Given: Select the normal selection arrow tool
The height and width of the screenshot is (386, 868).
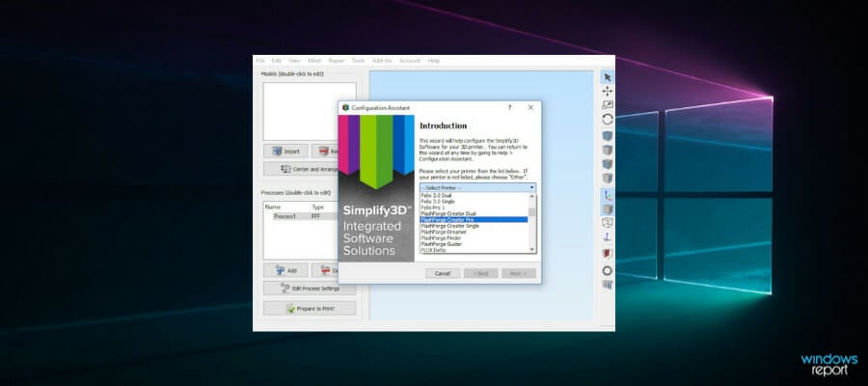Looking at the screenshot, I should click(x=608, y=77).
